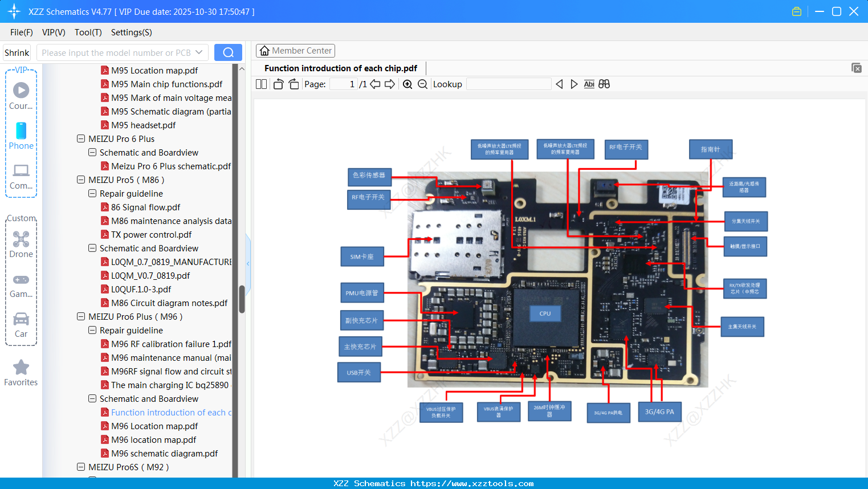Click the Lookup text input field
This screenshot has width=868, height=489.
[508, 84]
